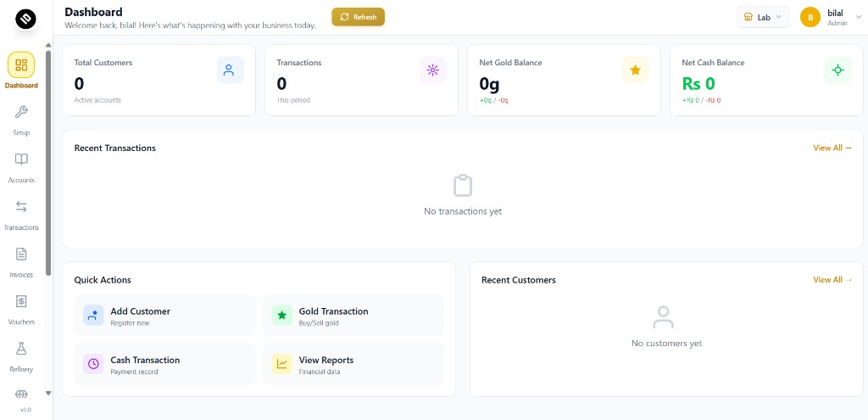This screenshot has width=868, height=420.
Task: Expand the bilal user menu chevron
Action: point(859,17)
